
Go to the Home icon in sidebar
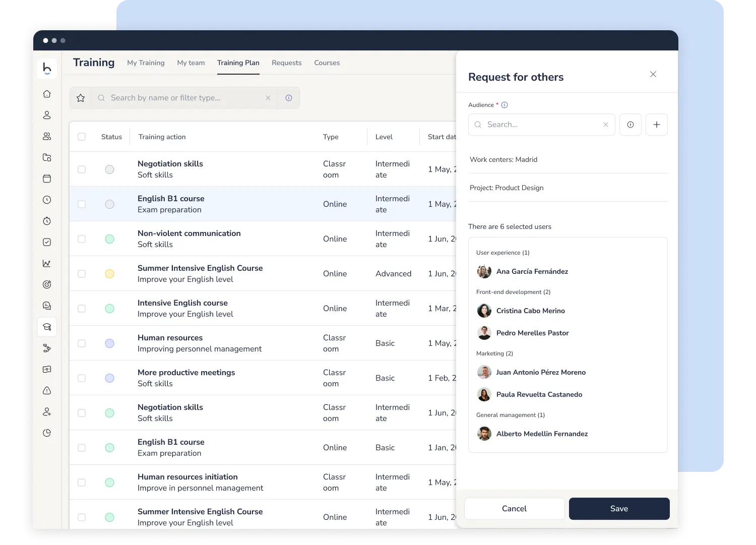pos(47,94)
